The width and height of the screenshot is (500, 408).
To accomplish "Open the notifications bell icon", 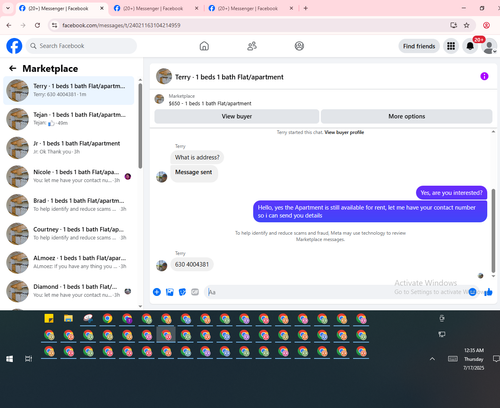I will coord(470,46).
